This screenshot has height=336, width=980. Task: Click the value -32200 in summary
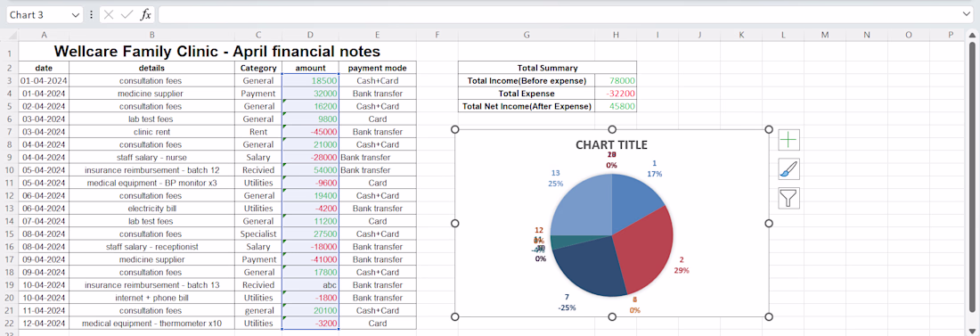tap(616, 94)
